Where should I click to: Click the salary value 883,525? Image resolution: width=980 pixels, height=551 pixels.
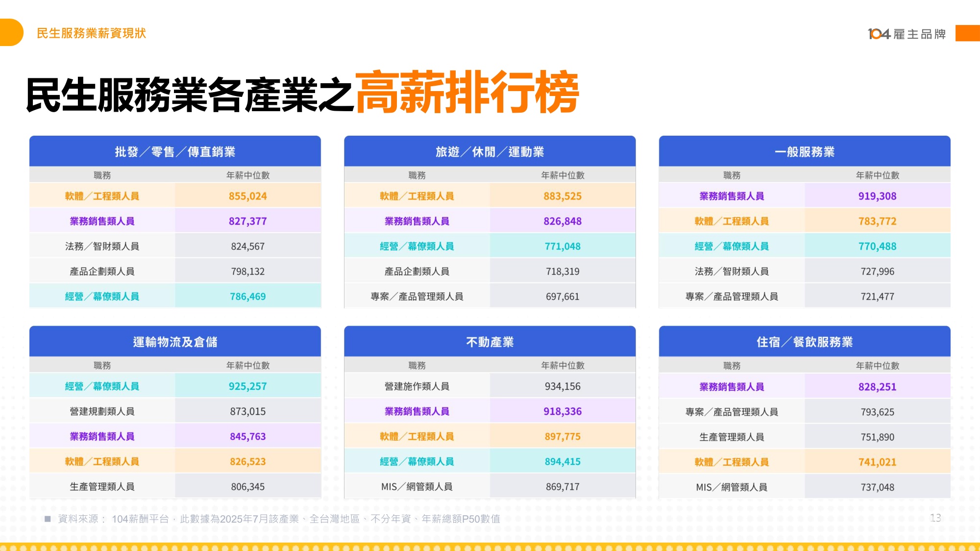[x=563, y=196]
